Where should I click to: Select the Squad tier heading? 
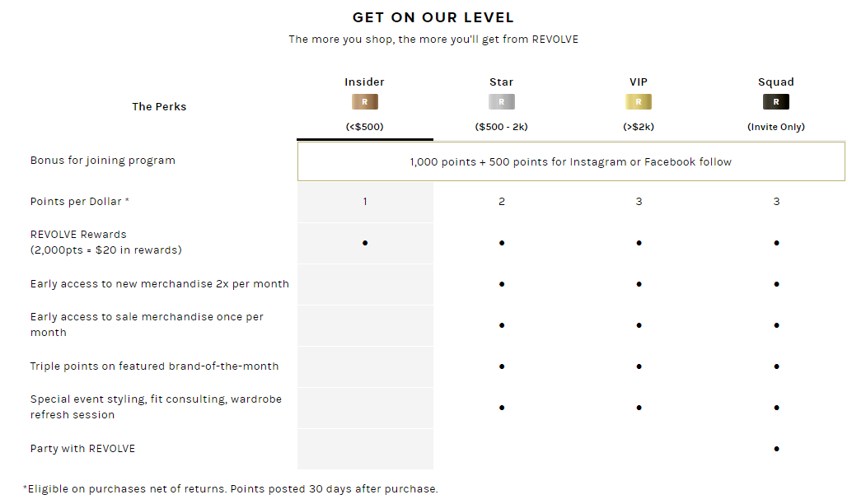(x=776, y=82)
